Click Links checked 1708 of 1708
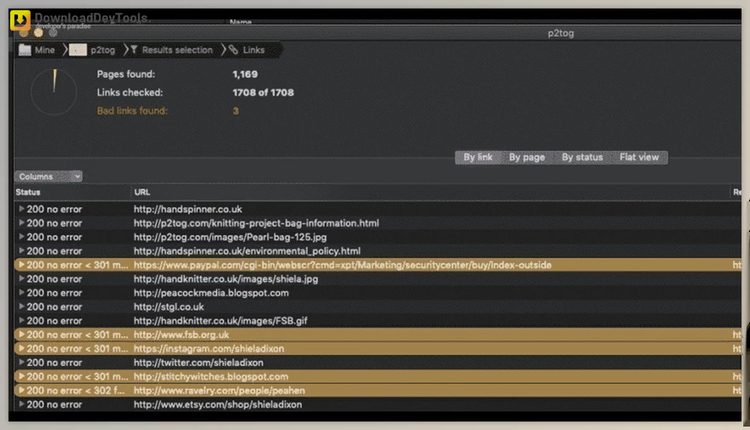Image resolution: width=750 pixels, height=430 pixels. (263, 92)
